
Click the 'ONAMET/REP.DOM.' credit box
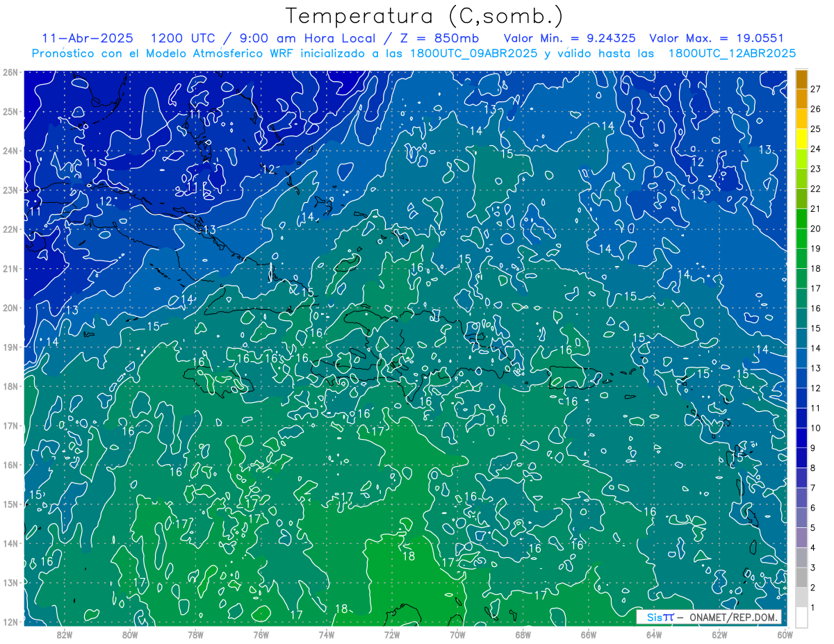(x=709, y=617)
